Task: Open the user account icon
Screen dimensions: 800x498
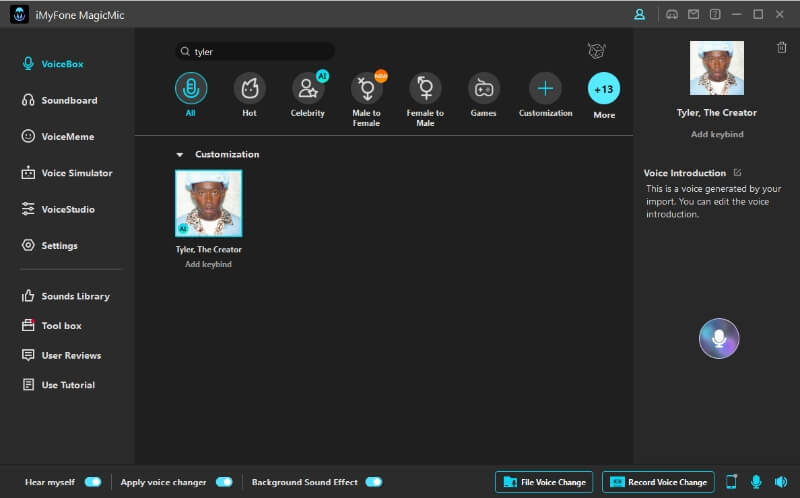Action: pos(639,14)
